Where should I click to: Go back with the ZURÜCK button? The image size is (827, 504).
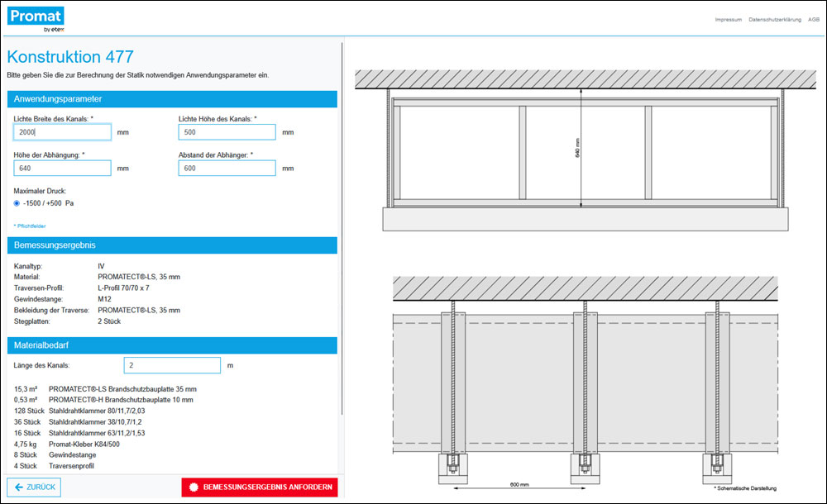point(35,487)
